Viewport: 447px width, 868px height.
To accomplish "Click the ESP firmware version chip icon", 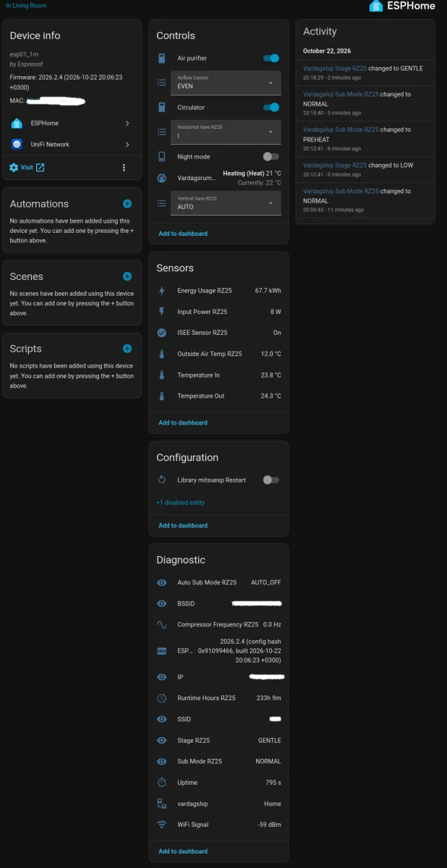I will tap(162, 651).
